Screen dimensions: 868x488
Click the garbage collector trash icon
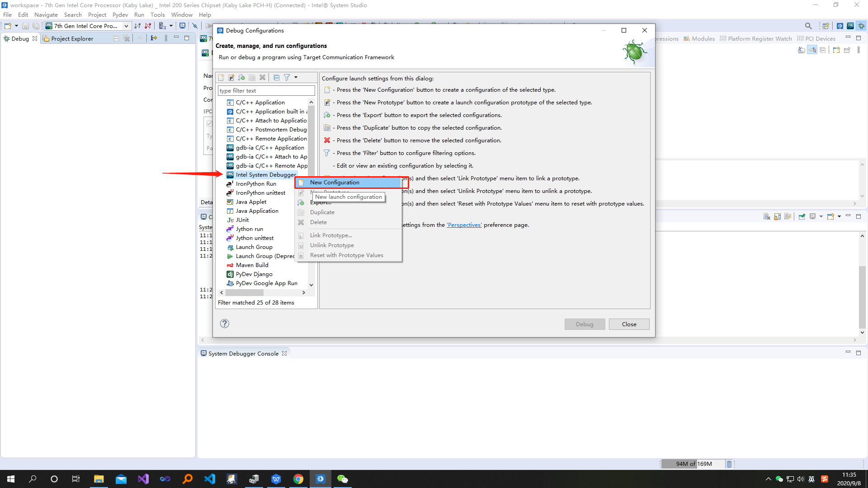[x=729, y=464]
